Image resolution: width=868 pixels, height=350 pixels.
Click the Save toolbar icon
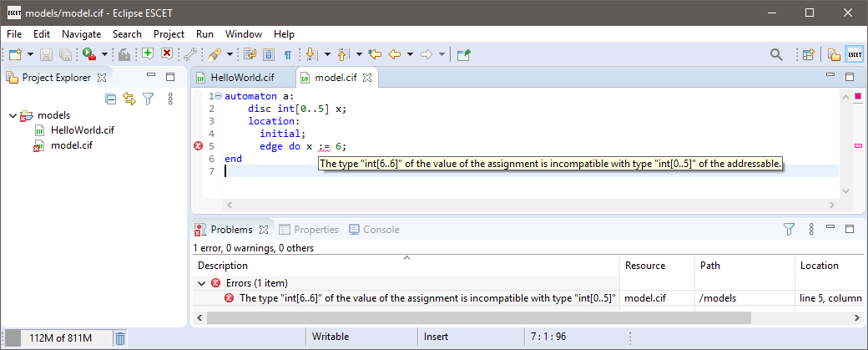[x=46, y=54]
